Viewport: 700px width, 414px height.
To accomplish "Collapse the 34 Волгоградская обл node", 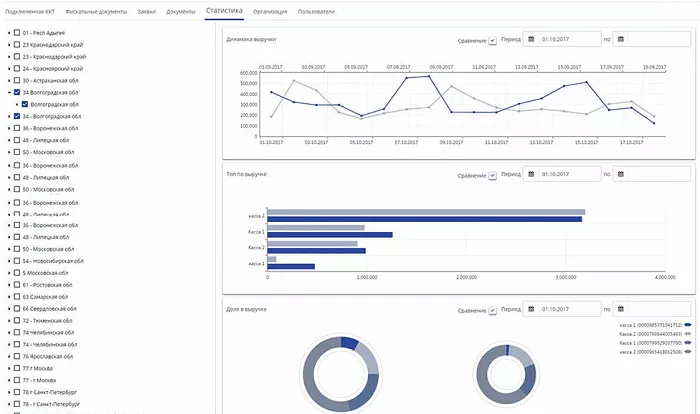I will [x=8, y=92].
